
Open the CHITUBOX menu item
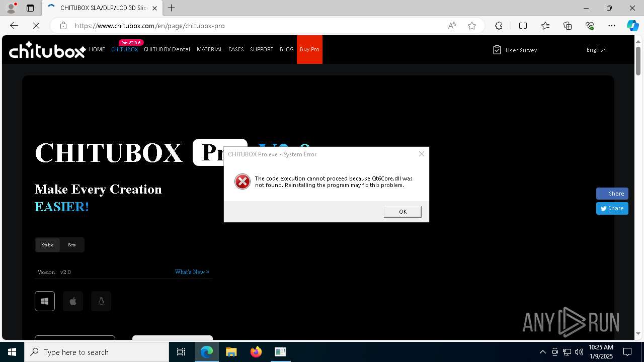124,49
